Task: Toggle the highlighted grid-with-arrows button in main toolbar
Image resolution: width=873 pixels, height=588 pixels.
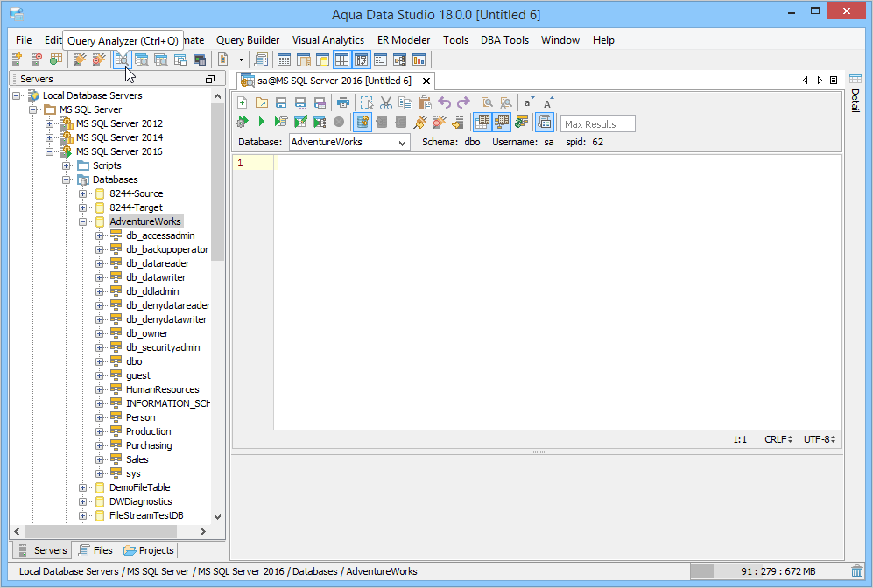Action: pyautogui.click(x=362, y=59)
